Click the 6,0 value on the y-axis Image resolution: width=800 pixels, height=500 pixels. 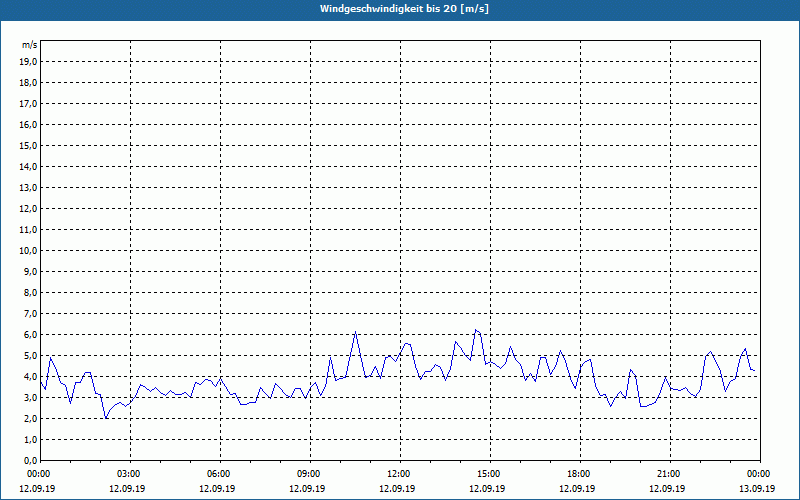[31, 334]
